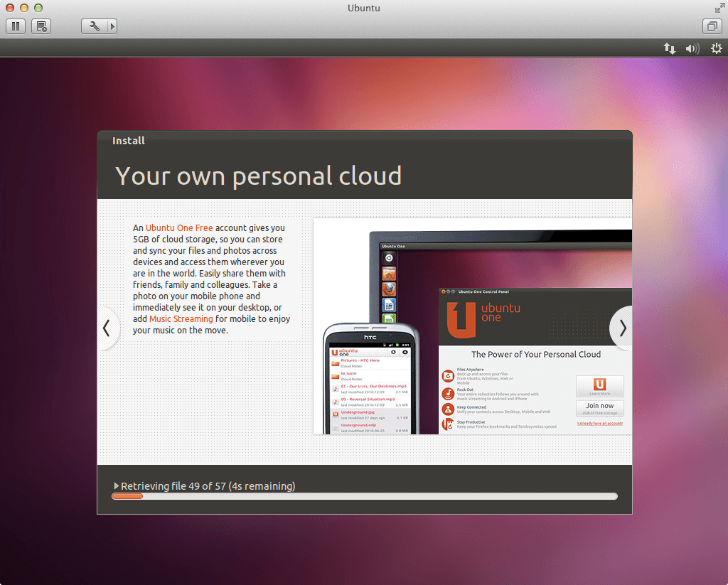Image resolution: width=728 pixels, height=585 pixels.
Task: Switch VM to Unity window mode
Action: [712, 26]
